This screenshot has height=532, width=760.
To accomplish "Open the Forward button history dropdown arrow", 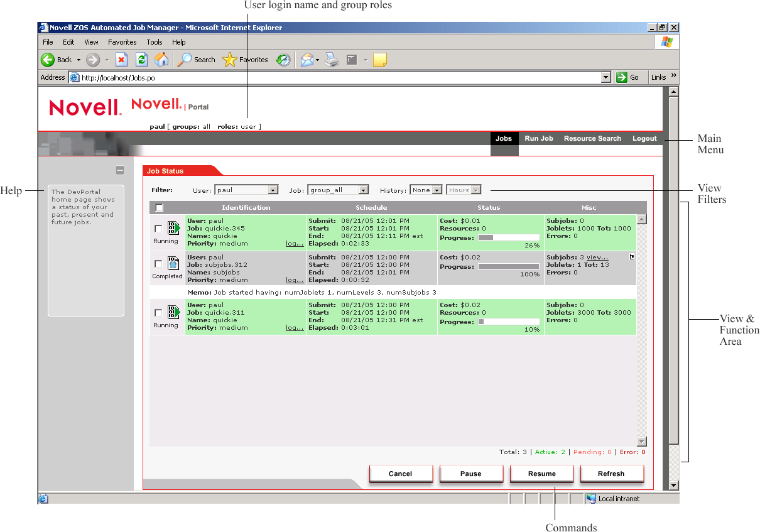I will [107, 60].
